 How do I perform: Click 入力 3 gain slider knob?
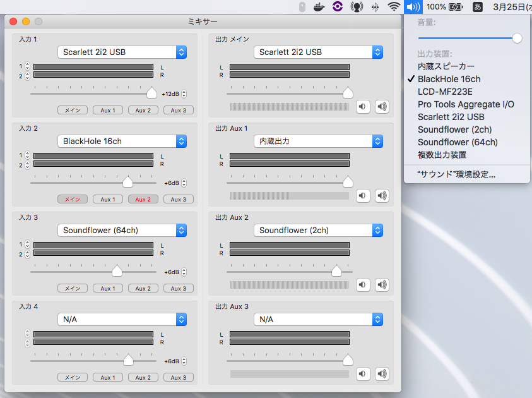[117, 270]
